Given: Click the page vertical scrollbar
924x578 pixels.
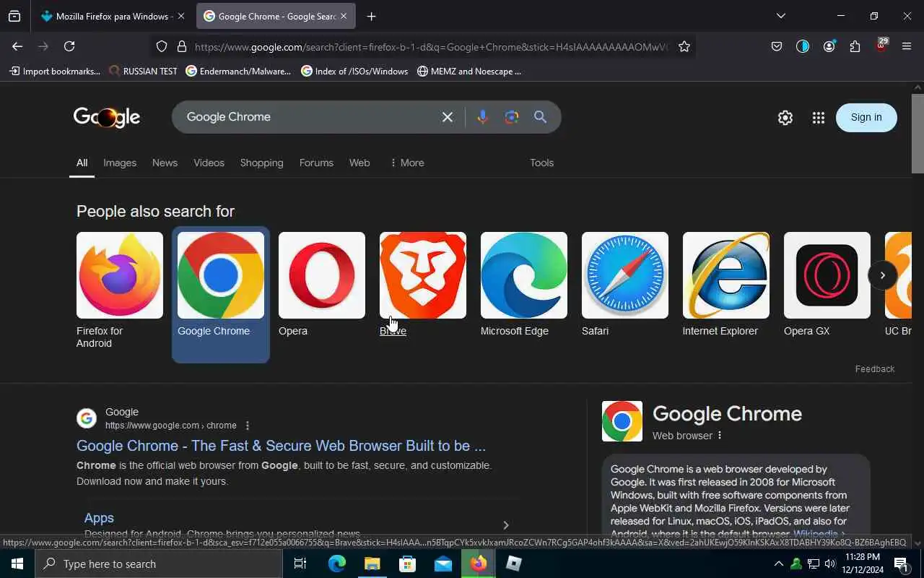Looking at the screenshot, I should point(918,134).
